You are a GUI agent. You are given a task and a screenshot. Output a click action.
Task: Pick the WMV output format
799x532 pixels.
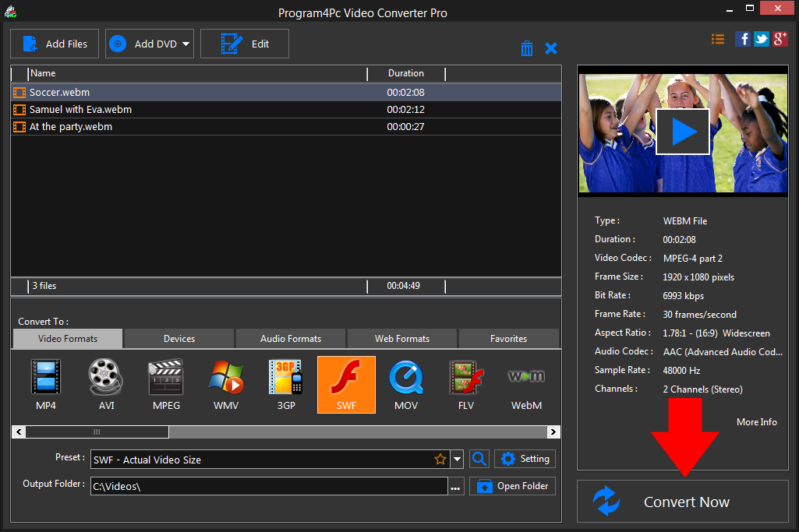pyautogui.click(x=225, y=384)
